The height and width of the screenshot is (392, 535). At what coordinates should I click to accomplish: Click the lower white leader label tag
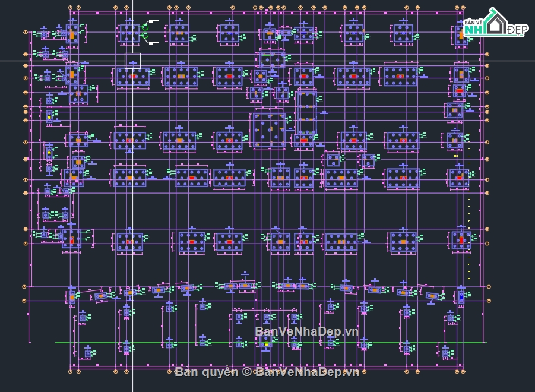click(x=154, y=43)
